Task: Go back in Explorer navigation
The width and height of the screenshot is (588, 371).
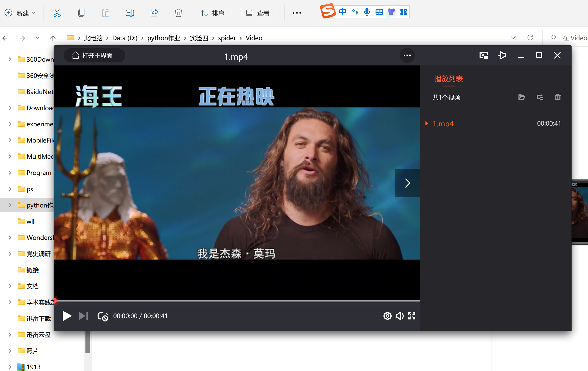Action: 5,38
